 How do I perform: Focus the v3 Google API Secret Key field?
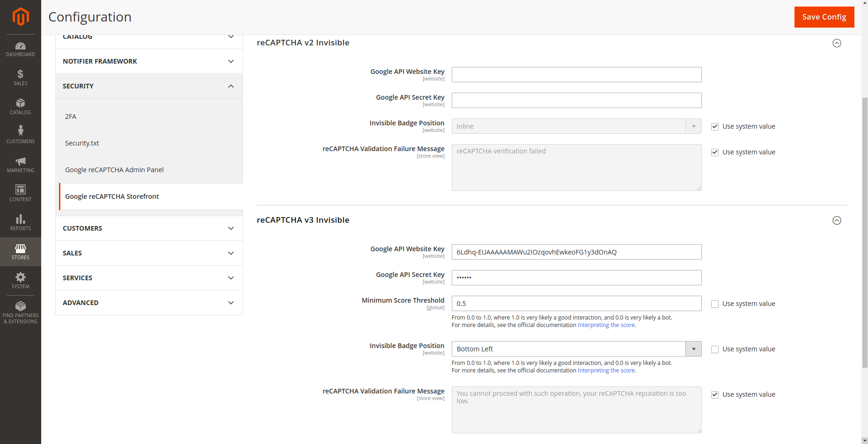click(576, 277)
